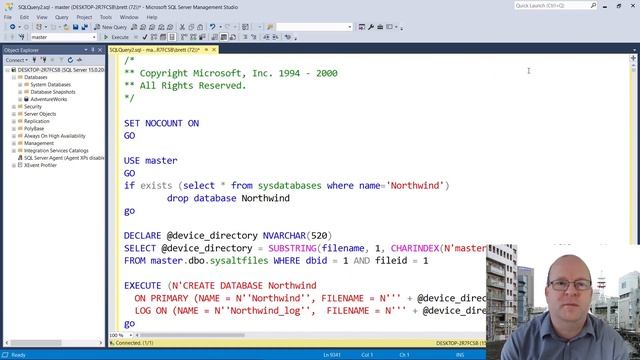Click Change Connection icon beside database dropdown
This screenshot has height=360, width=640.
point(21,37)
